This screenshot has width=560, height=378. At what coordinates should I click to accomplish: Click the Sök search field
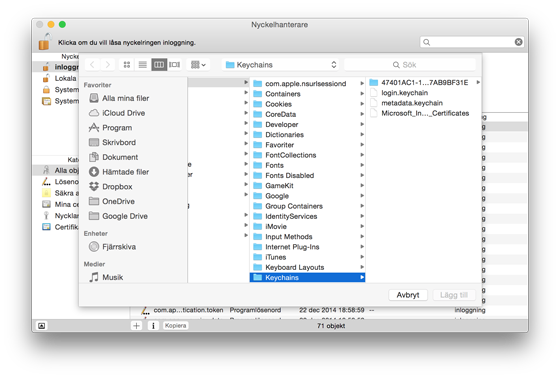tap(410, 65)
